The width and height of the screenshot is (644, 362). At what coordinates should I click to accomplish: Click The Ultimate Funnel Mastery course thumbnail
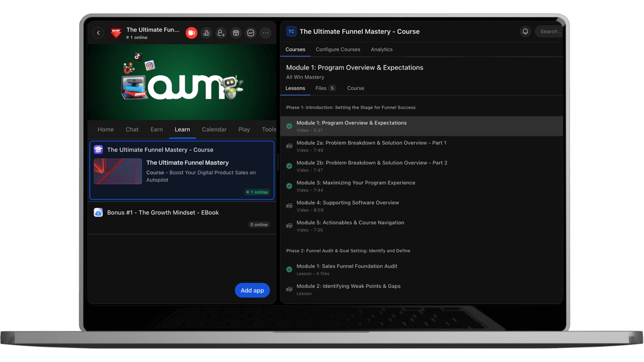pyautogui.click(x=118, y=172)
